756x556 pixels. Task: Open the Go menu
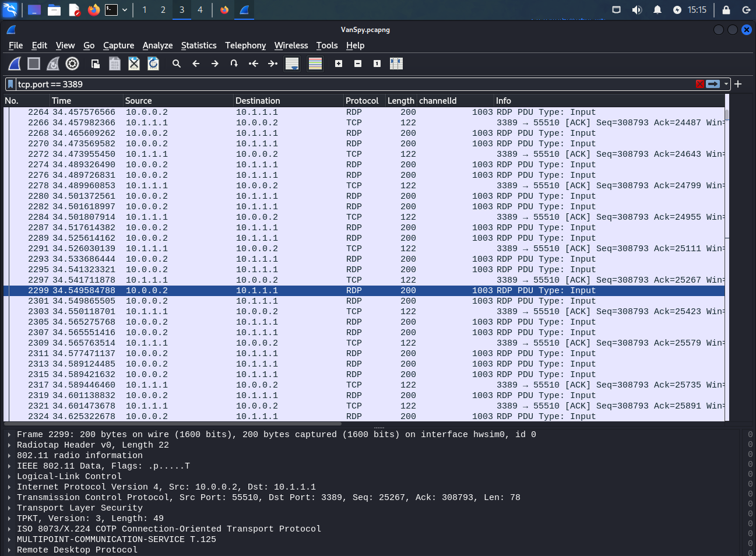(89, 45)
